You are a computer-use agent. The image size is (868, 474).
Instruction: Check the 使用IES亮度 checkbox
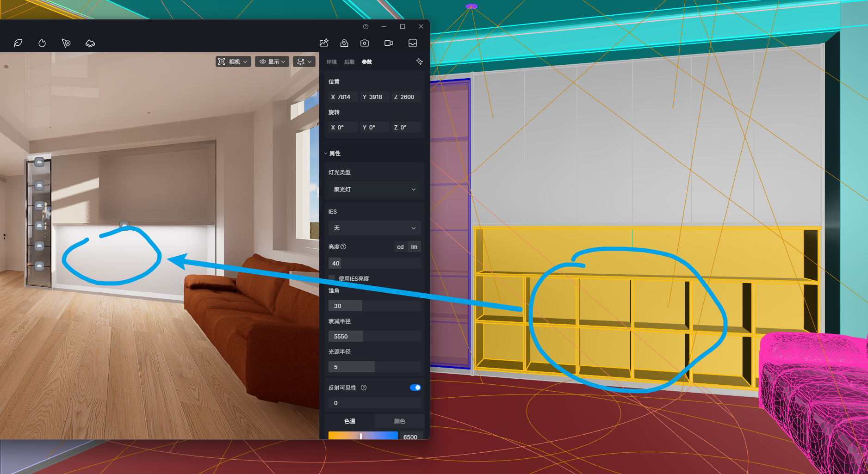(332, 278)
